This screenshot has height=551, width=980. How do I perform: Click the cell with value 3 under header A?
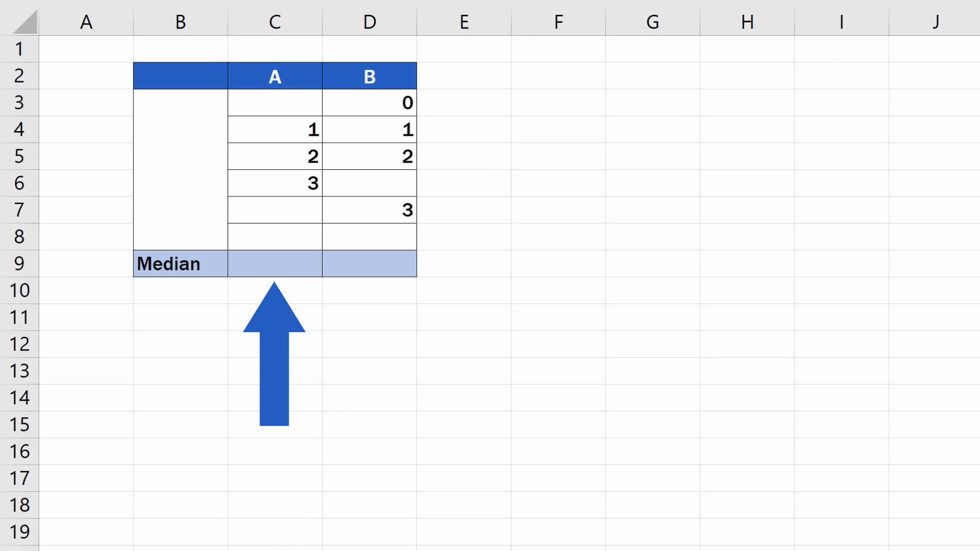coord(274,183)
